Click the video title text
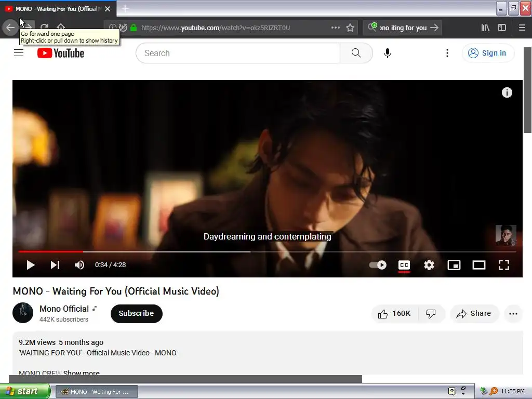 click(x=116, y=291)
